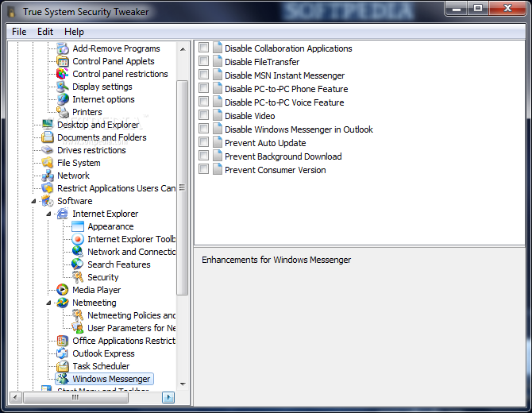Image resolution: width=532 pixels, height=413 pixels.
Task: Click the Add-Remove Programs icon
Action: point(63,48)
